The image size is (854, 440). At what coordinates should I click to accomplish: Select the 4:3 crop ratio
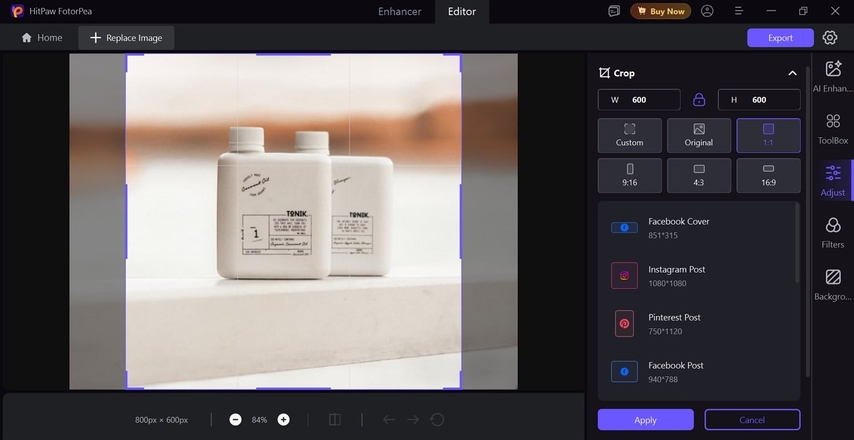click(699, 175)
